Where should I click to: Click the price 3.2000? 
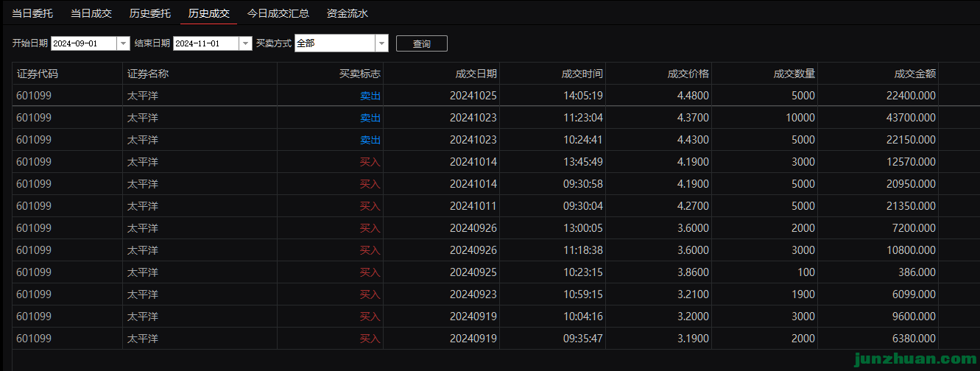pos(693,317)
